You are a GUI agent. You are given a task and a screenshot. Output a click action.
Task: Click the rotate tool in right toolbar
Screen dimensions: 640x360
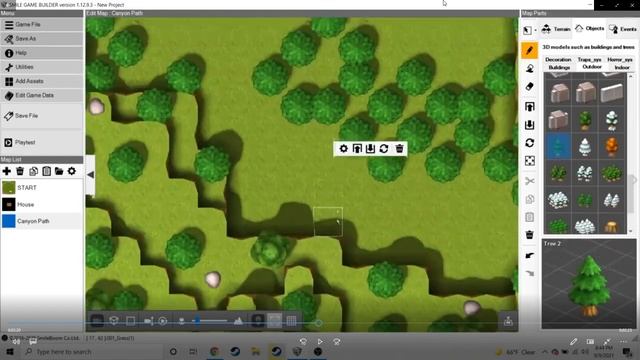click(x=529, y=143)
